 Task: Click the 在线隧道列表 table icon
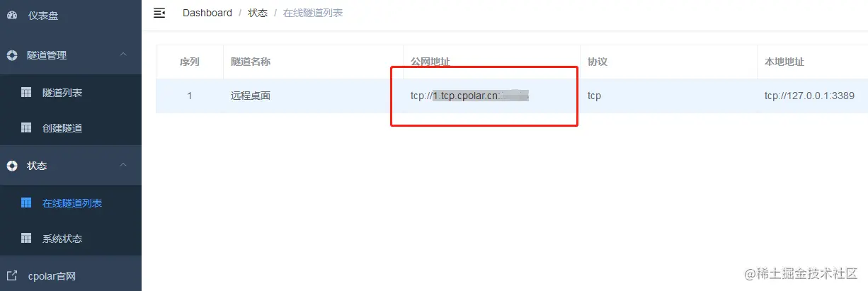pyautogui.click(x=26, y=203)
